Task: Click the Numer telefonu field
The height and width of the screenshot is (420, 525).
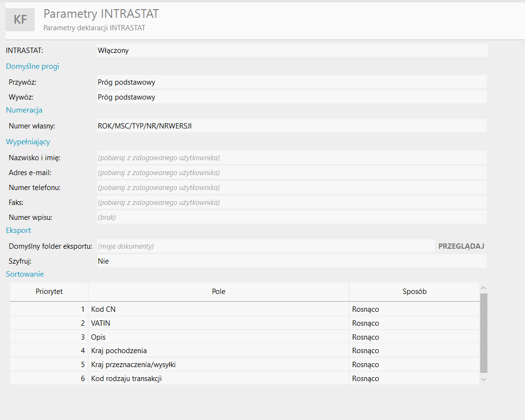Action: click(x=292, y=188)
